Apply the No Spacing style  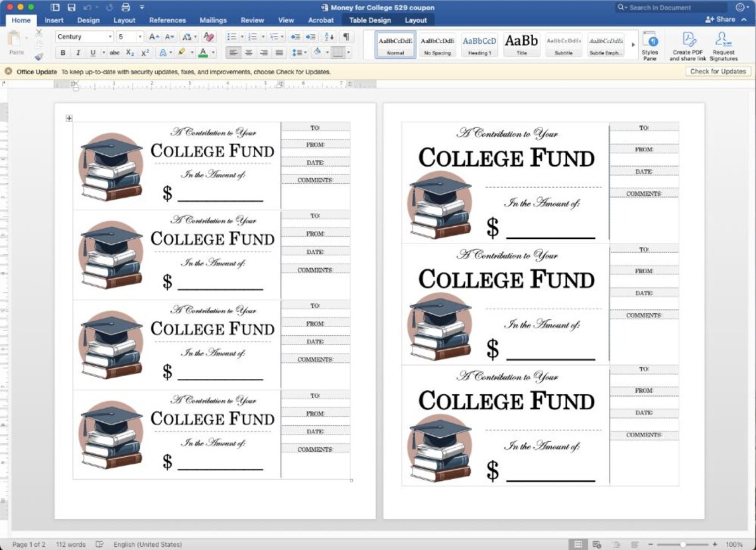(x=437, y=45)
